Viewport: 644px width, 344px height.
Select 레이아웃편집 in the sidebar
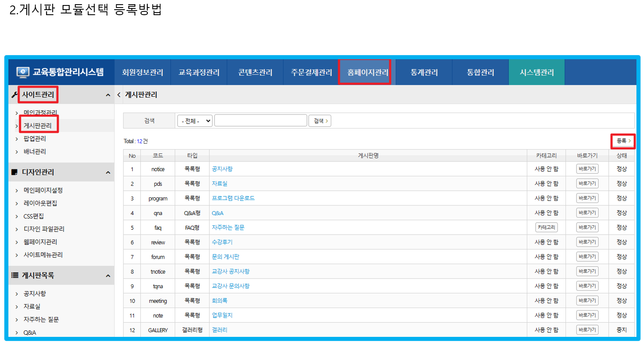(40, 203)
